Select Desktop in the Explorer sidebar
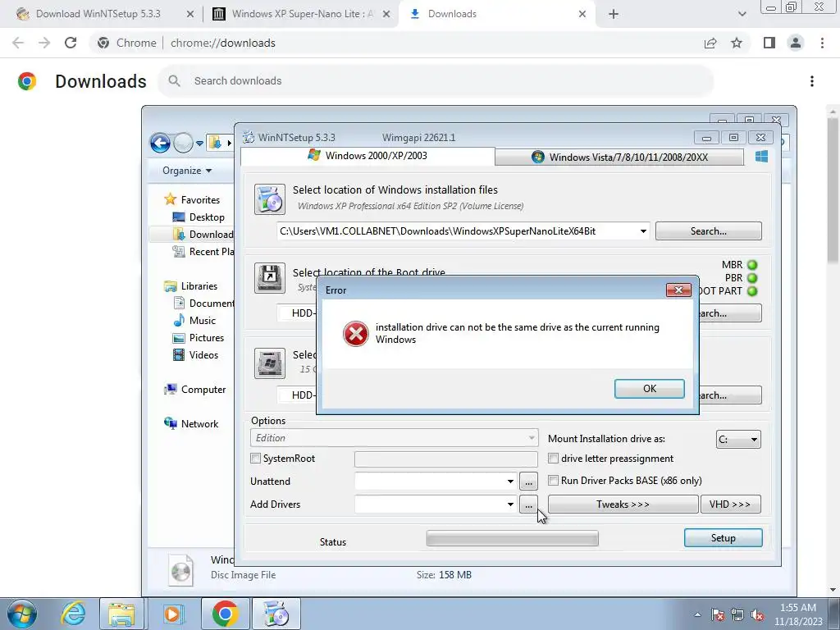This screenshot has width=840, height=630. click(206, 217)
